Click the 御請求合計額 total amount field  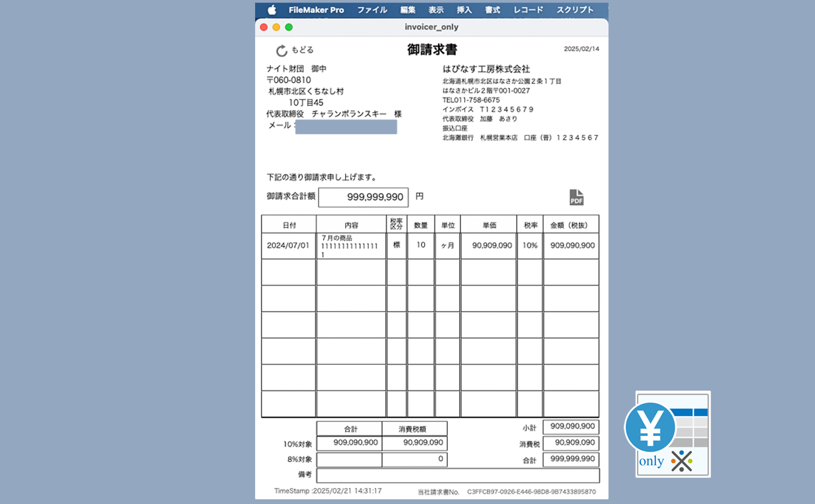pyautogui.click(x=363, y=197)
